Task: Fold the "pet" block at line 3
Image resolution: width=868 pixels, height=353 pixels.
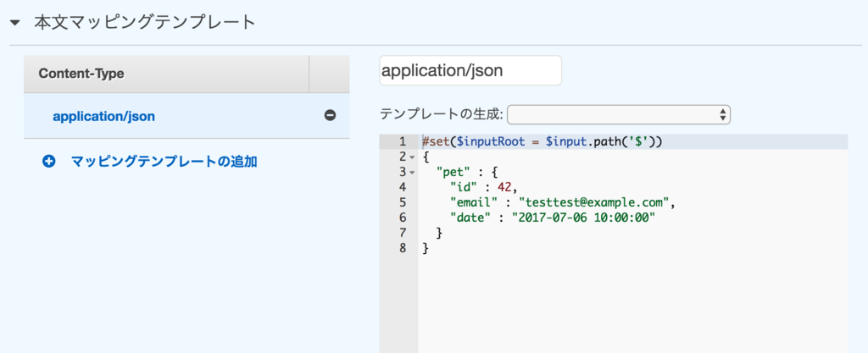Action: click(x=411, y=173)
